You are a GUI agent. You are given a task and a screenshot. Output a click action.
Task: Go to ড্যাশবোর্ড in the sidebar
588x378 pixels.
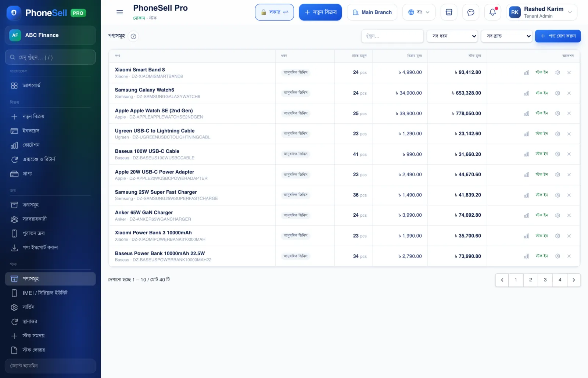(x=50, y=86)
